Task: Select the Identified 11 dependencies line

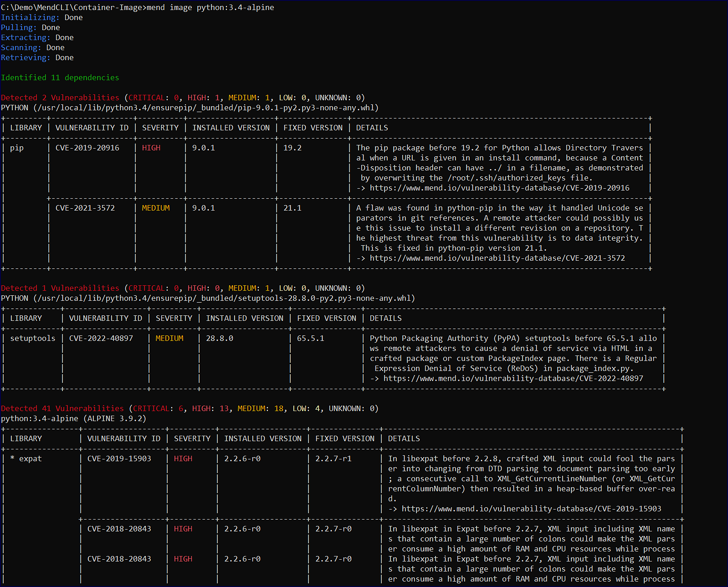Action: (x=60, y=77)
